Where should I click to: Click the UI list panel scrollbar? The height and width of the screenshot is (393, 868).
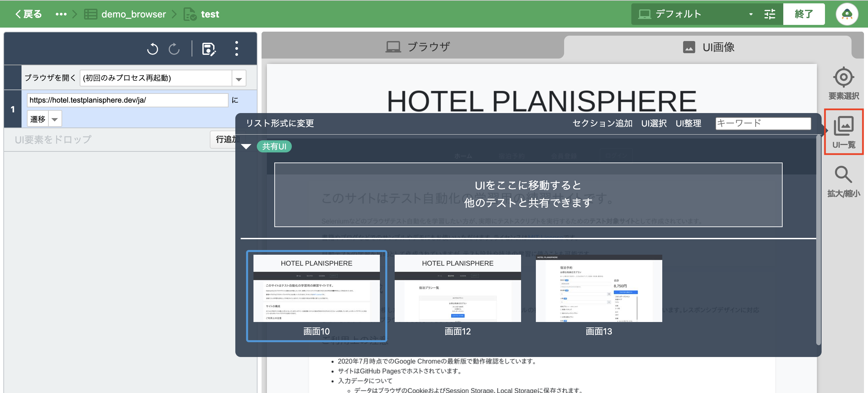pyautogui.click(x=818, y=240)
